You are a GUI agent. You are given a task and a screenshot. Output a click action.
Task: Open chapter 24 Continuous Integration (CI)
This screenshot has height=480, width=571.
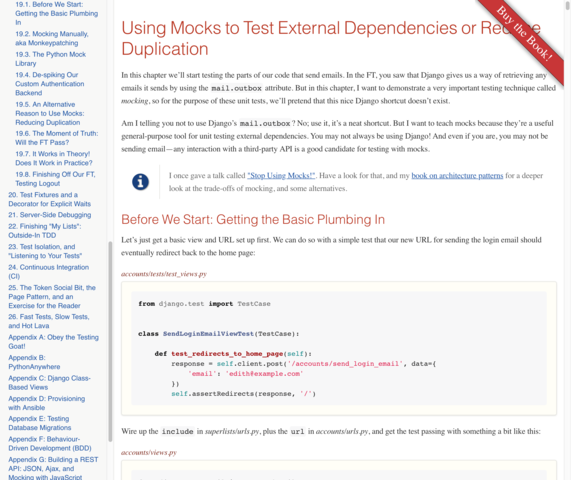pos(48,272)
